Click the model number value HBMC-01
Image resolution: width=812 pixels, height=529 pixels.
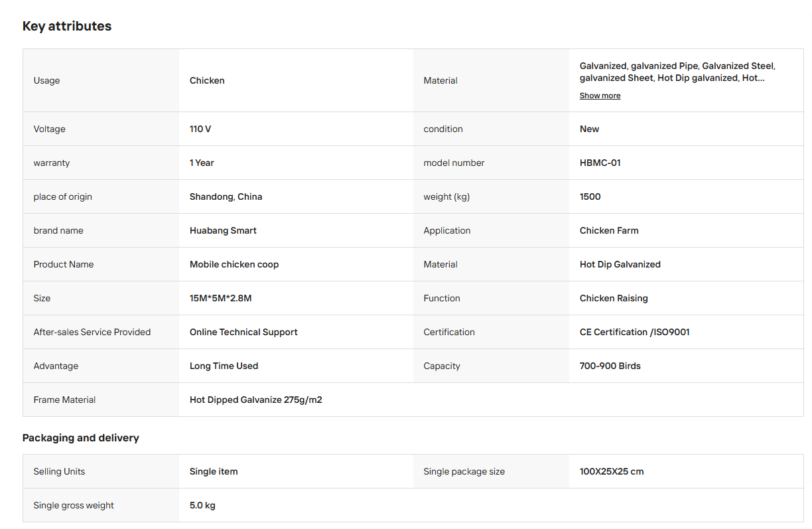pos(600,163)
